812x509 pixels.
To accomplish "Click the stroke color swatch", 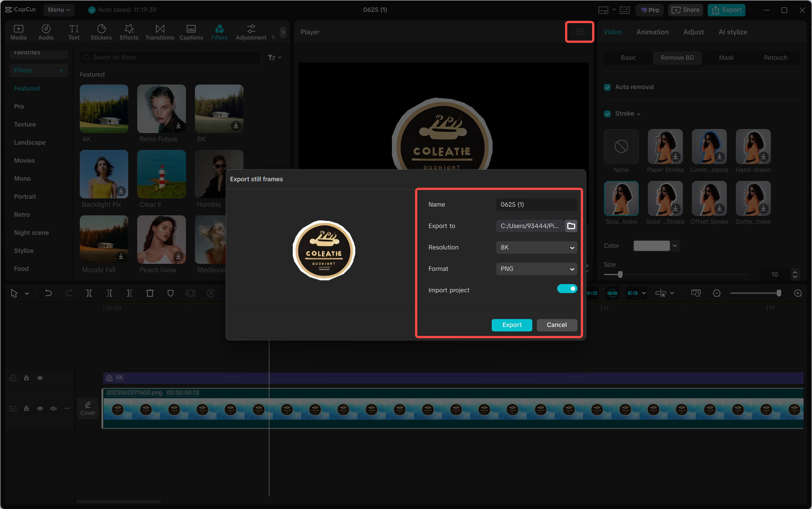I will [651, 246].
